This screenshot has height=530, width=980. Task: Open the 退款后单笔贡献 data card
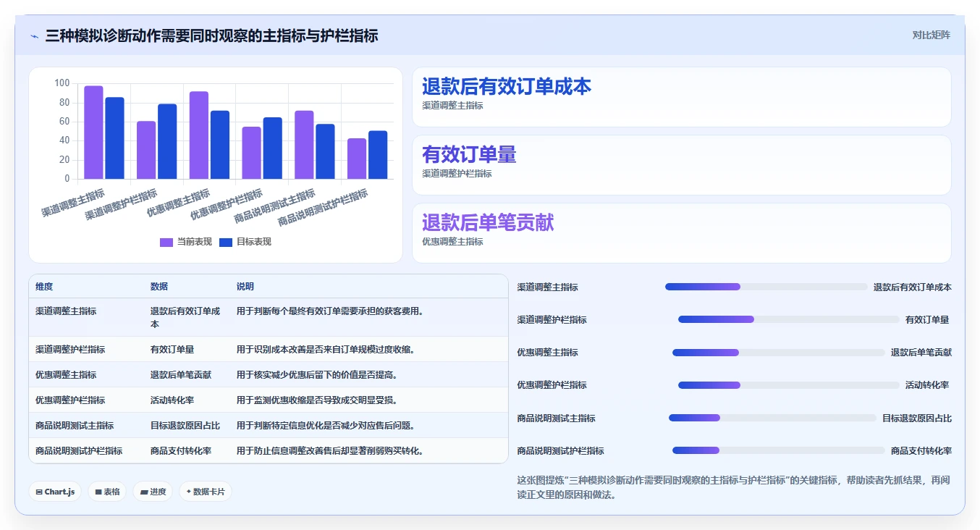click(681, 233)
